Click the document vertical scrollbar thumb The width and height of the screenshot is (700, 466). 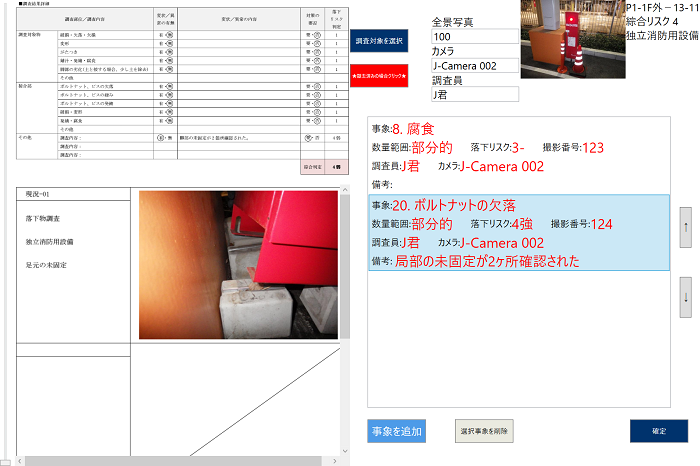click(345, 266)
